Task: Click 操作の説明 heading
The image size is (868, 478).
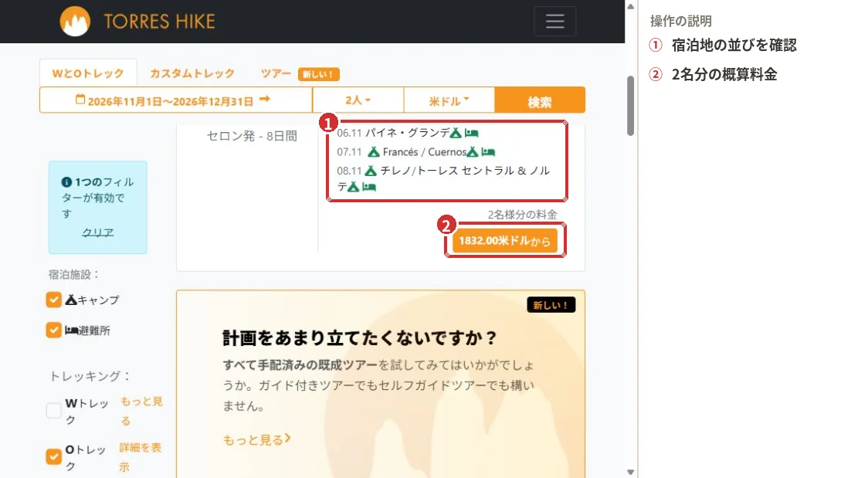Action: pyautogui.click(x=681, y=21)
